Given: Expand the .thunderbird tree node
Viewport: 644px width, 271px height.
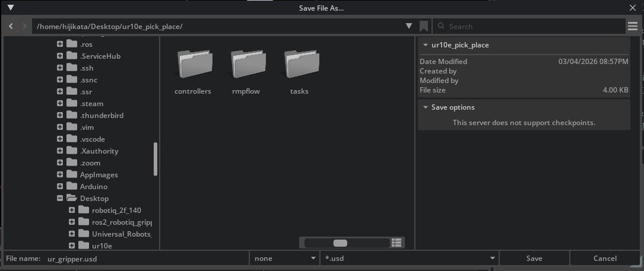Looking at the screenshot, I should 60,116.
